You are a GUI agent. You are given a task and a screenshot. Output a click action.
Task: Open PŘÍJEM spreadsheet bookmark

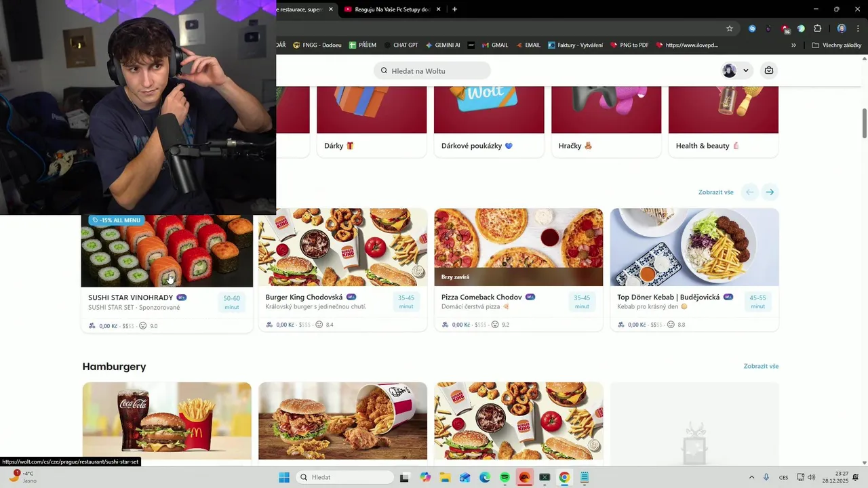pyautogui.click(x=362, y=45)
